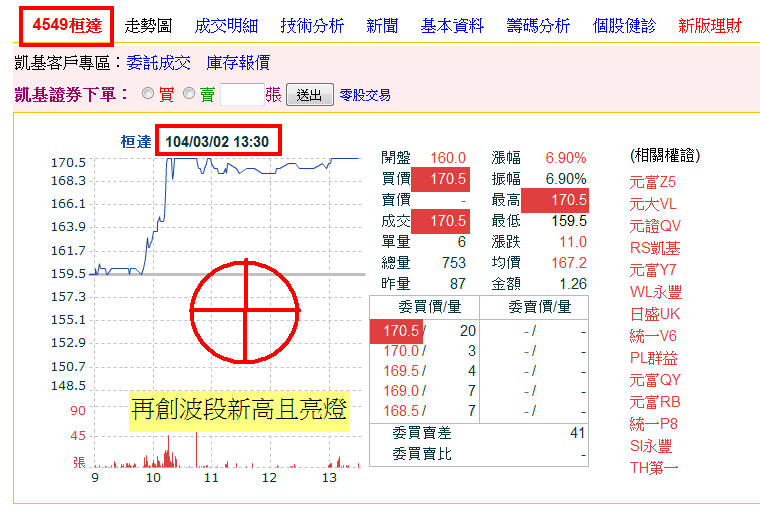Image resolution: width=760 pixels, height=512 pixels.
Task: Switch to the 籌碼分析 tab
Action: click(x=538, y=26)
